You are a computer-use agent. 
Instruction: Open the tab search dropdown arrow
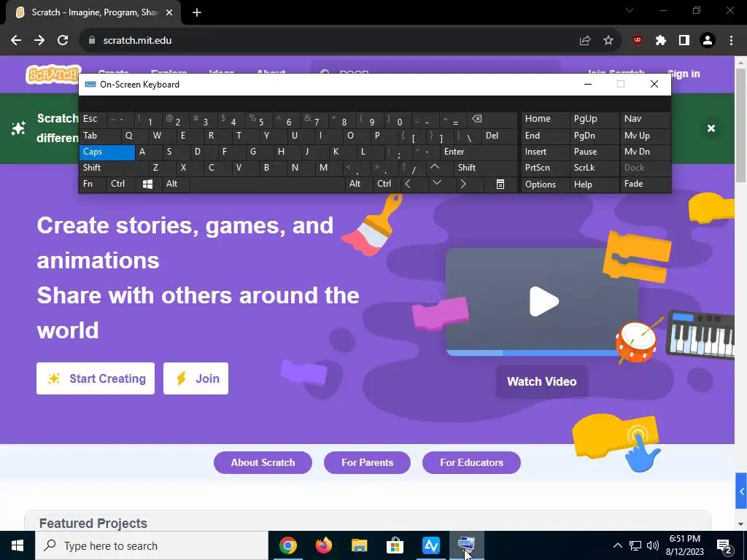point(630,10)
